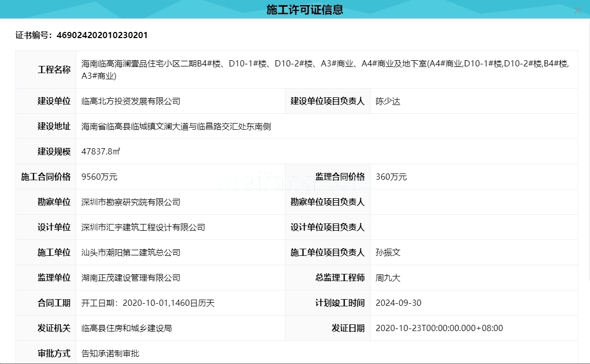Click 孙振文 in the 施工单位项目负责人 cell
The height and width of the screenshot is (364, 590).
tap(387, 252)
